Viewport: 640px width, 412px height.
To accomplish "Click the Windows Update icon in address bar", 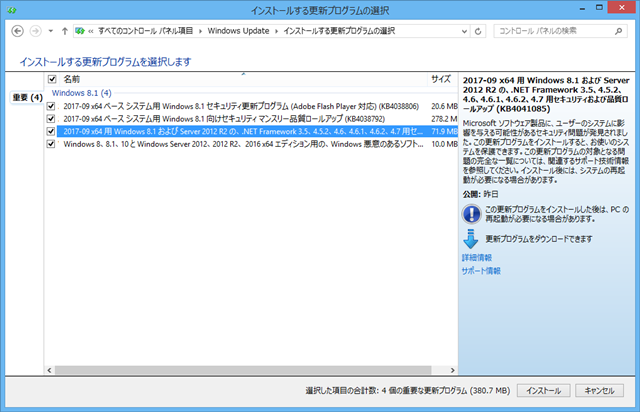I will (80, 31).
